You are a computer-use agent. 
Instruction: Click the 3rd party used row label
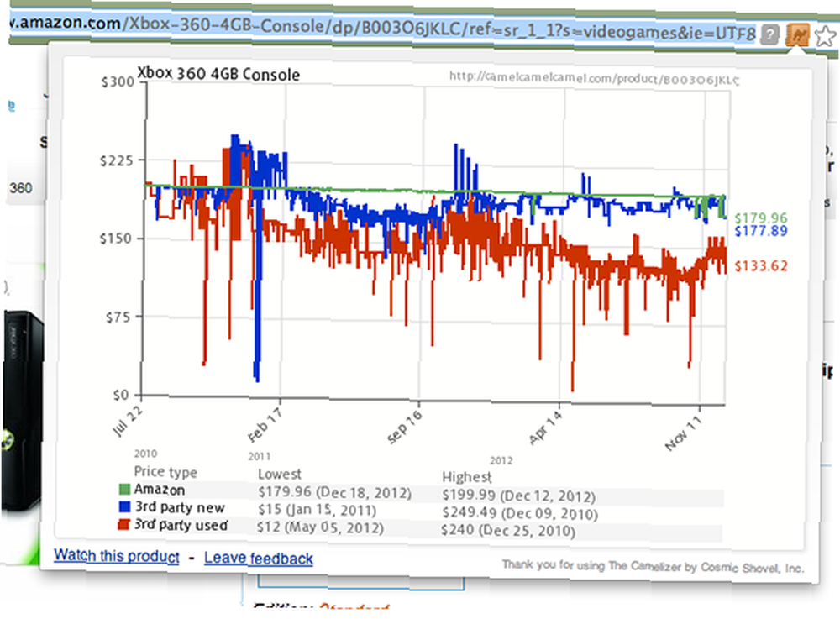coord(181,525)
